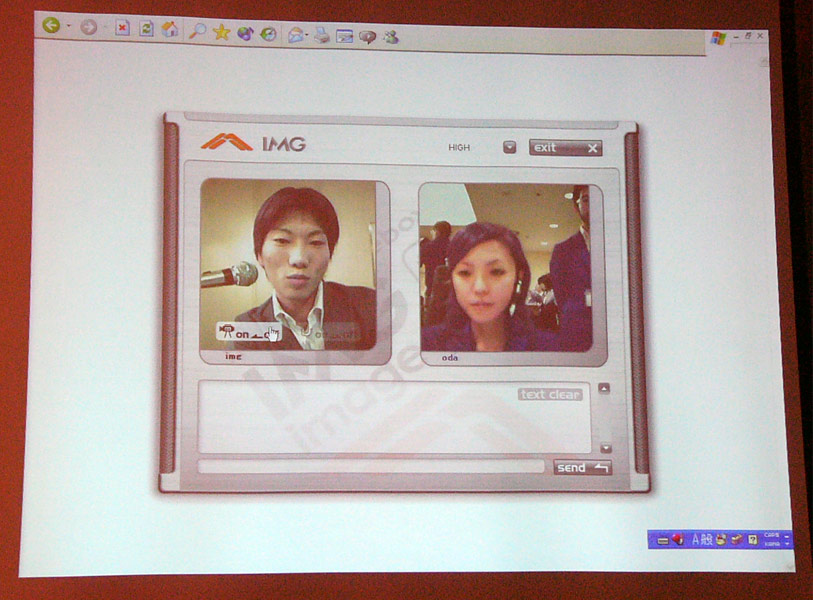This screenshot has width=813, height=600.
Task: Go to the Home page icon
Action: pos(170,29)
